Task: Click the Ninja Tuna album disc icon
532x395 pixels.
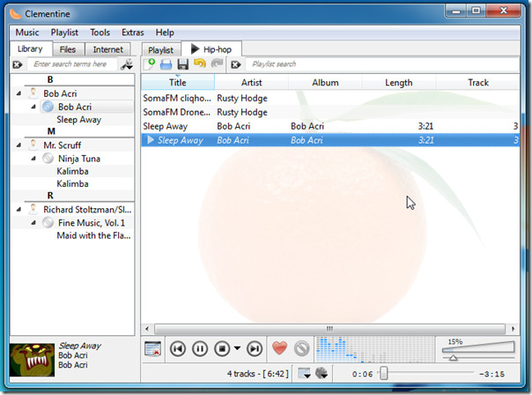Action: point(48,159)
